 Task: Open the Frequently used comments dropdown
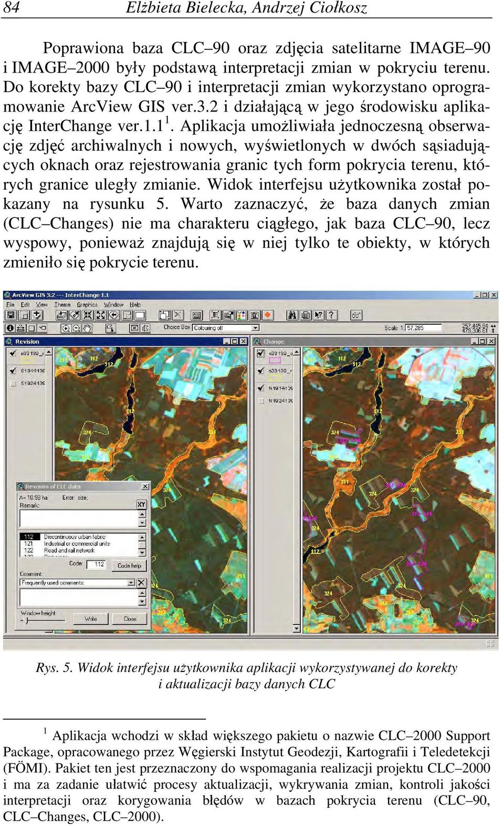point(131,583)
